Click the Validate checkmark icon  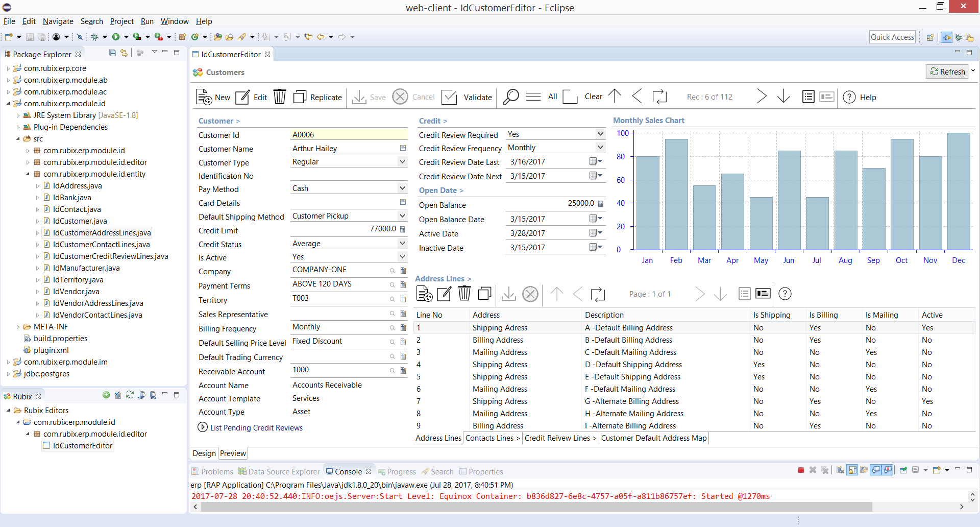click(449, 97)
